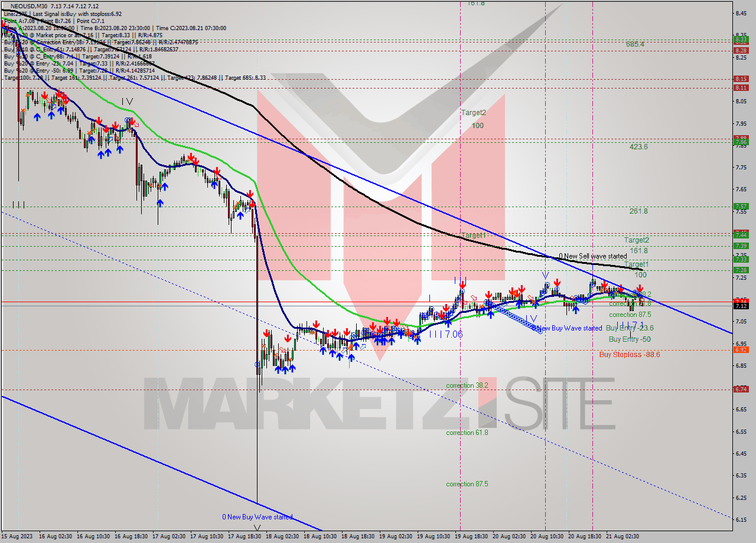Image resolution: width=756 pixels, height=543 pixels.
Task: Click the 'Point A:7.08' info line
Action: pyautogui.click(x=19, y=21)
